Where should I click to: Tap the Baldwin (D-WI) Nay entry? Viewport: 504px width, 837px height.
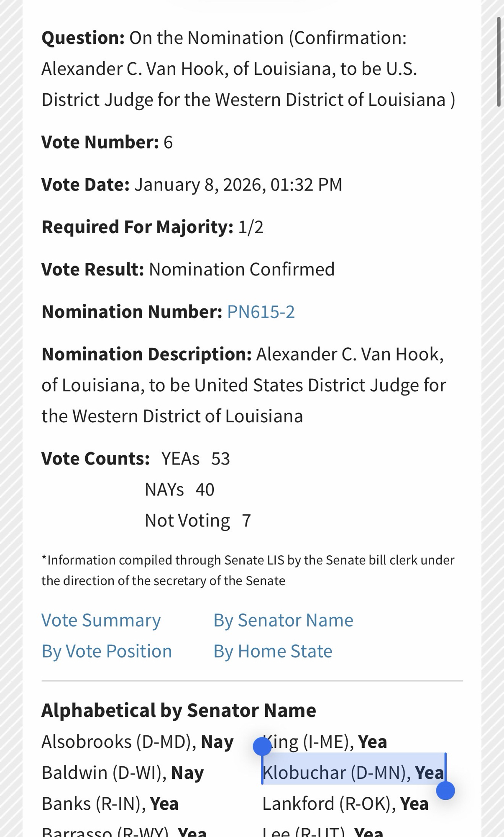tap(122, 773)
